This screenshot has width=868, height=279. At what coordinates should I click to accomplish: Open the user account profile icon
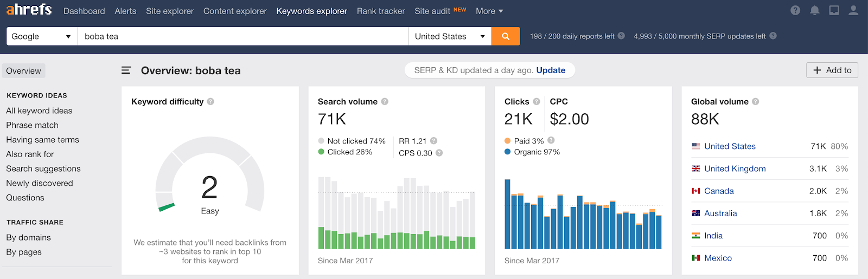click(853, 10)
